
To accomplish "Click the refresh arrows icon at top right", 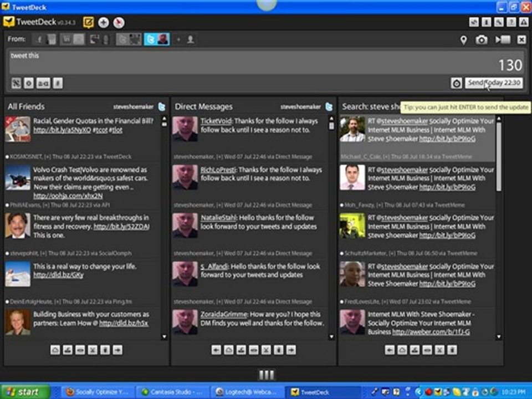I will [474, 22].
